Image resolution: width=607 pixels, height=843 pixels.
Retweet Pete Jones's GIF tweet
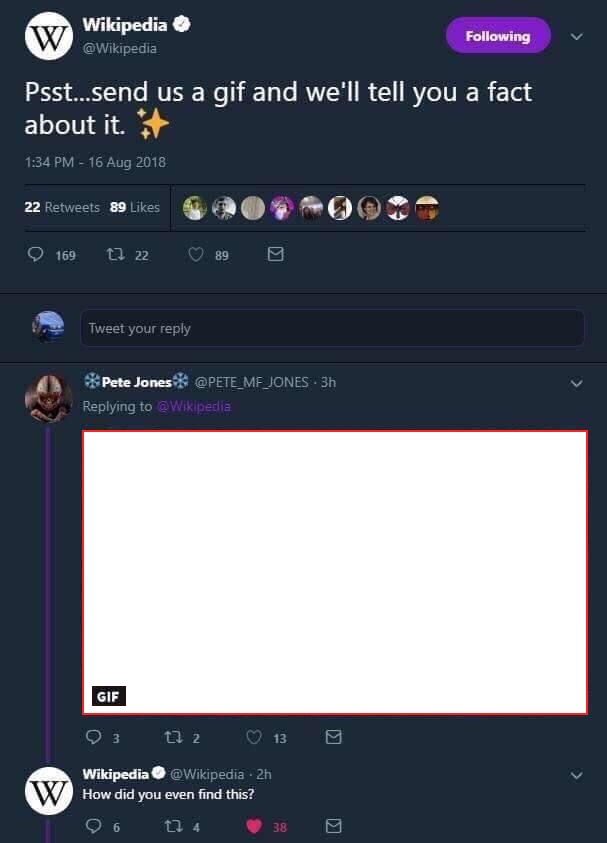click(173, 737)
